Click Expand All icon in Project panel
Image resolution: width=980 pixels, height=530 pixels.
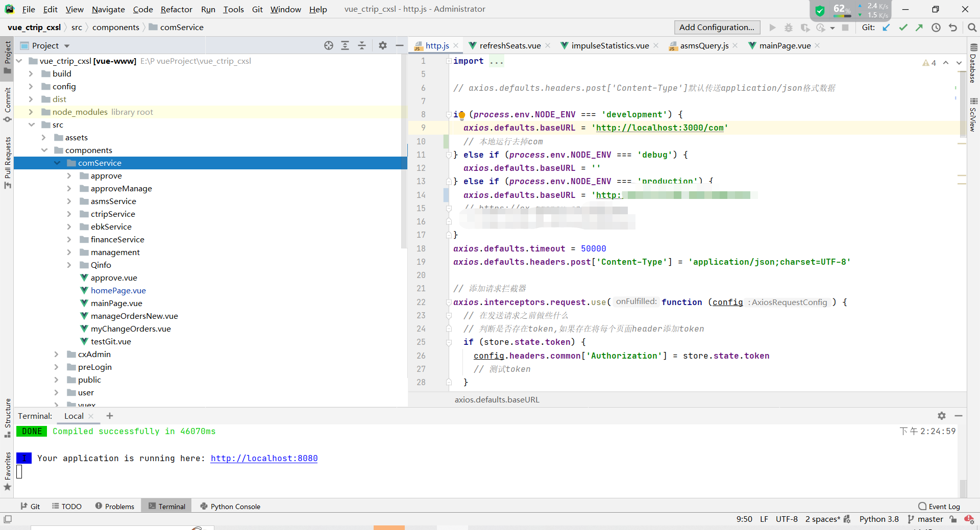coord(345,45)
